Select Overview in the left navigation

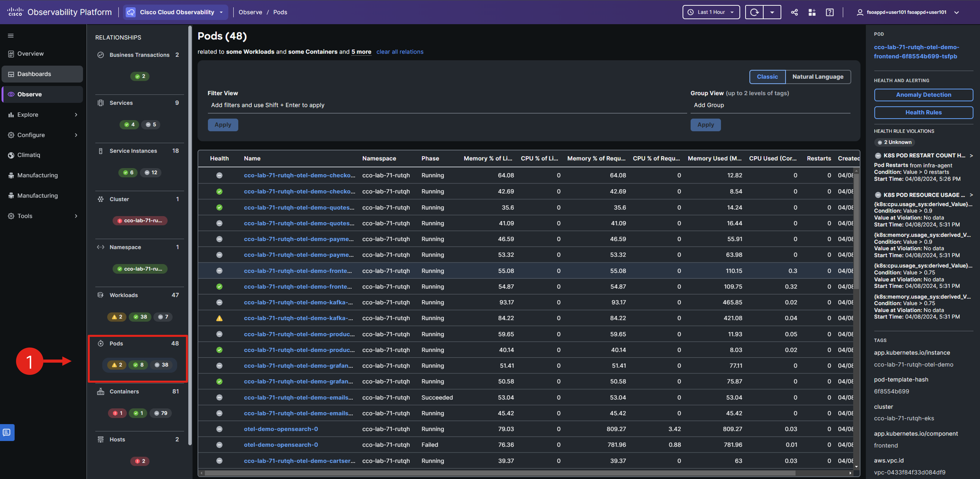[x=31, y=54]
